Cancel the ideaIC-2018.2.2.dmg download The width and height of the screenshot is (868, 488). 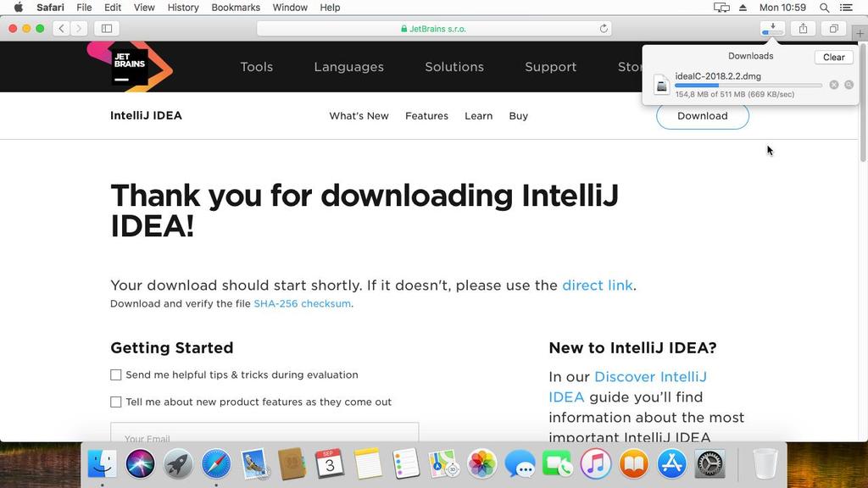click(834, 85)
